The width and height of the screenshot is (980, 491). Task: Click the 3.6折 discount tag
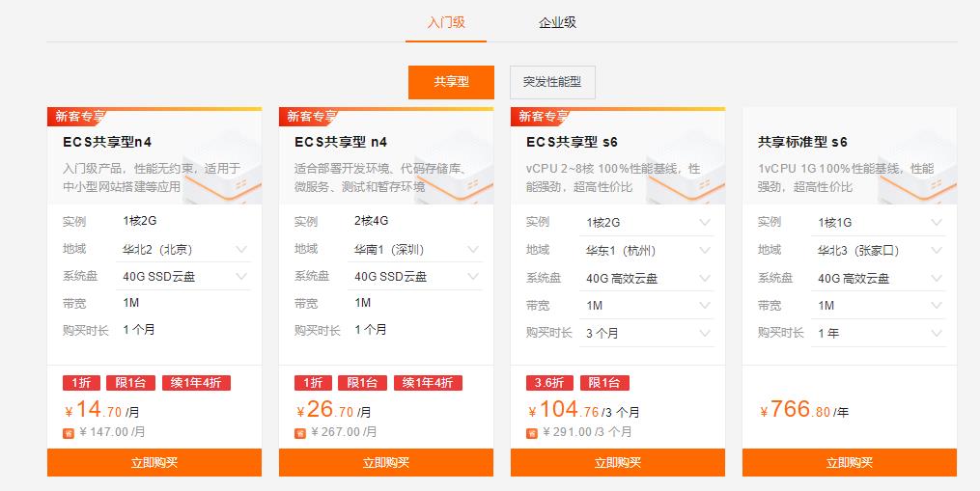click(x=549, y=383)
